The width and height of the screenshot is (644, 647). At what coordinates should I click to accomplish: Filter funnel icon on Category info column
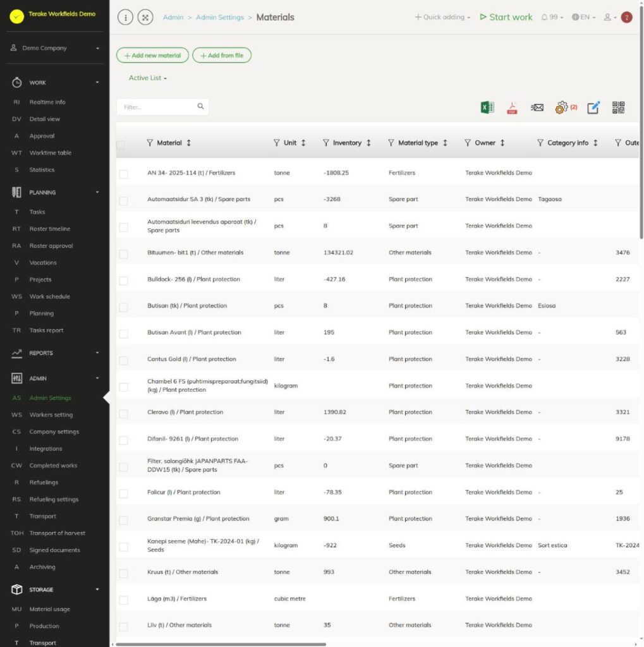pyautogui.click(x=540, y=143)
